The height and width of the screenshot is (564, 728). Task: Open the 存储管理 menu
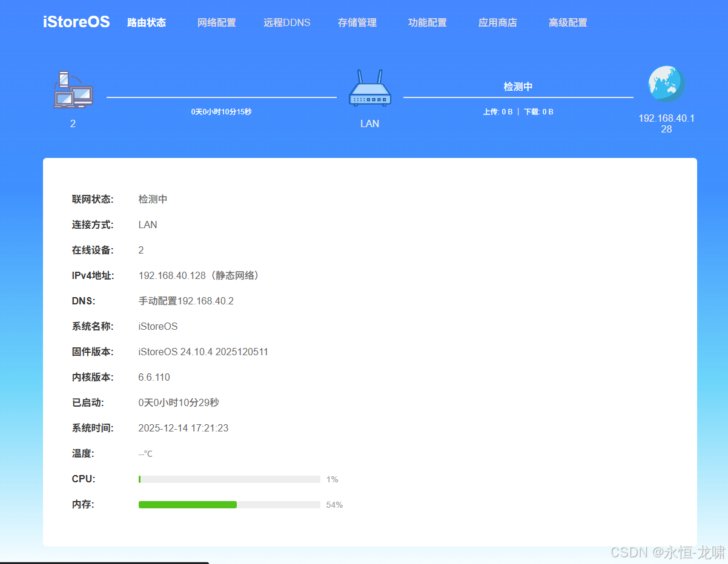click(357, 22)
